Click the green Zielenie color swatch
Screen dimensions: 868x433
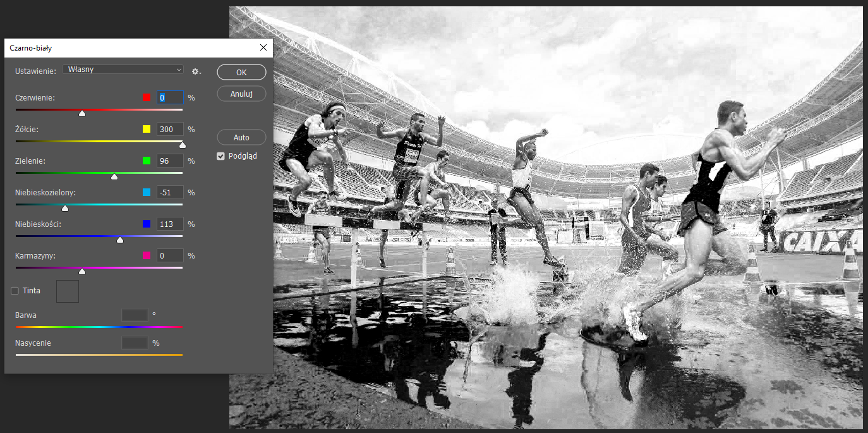[x=147, y=161]
